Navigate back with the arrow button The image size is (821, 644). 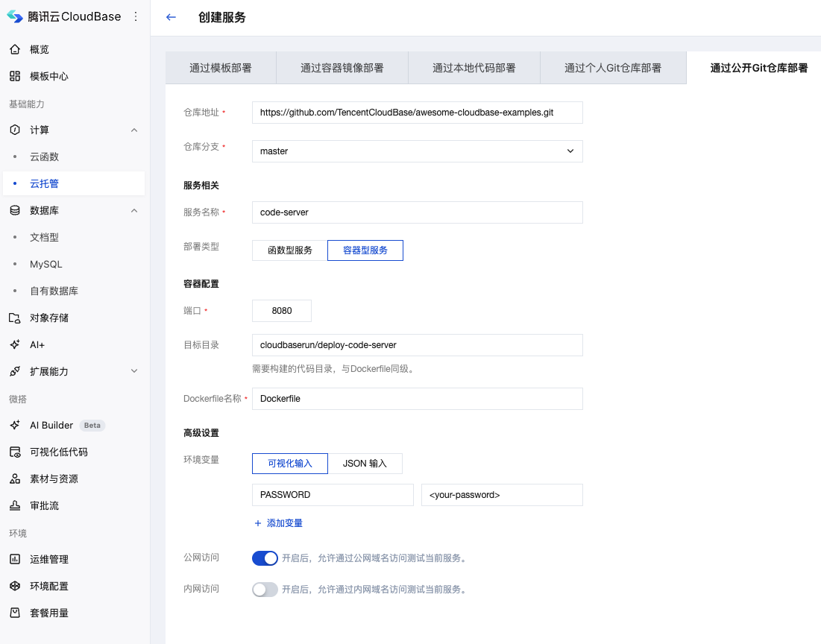(x=171, y=16)
